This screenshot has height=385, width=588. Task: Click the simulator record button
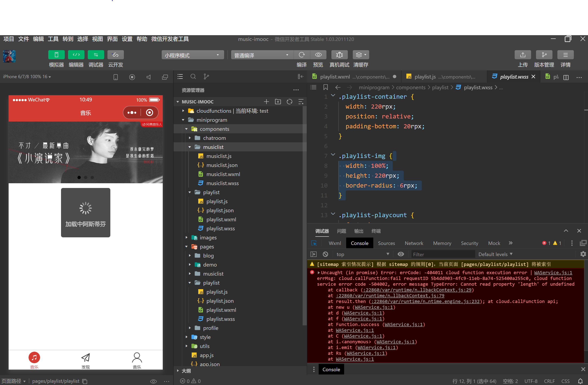click(132, 77)
